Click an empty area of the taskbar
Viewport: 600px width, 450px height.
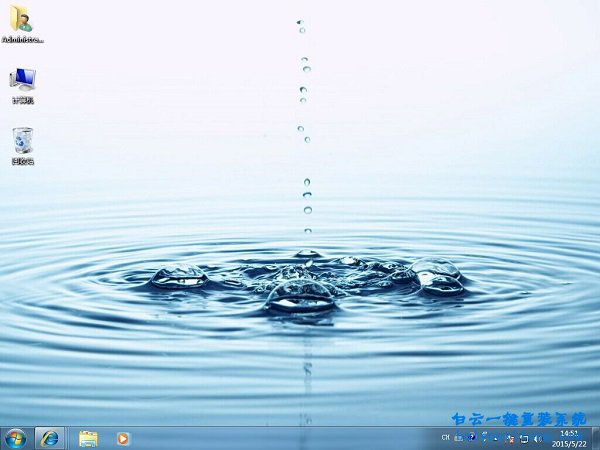280,438
